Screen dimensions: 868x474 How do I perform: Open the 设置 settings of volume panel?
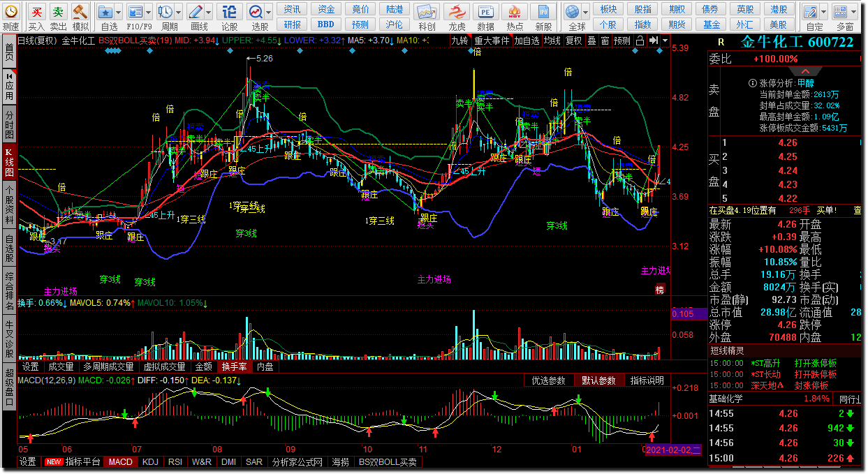[x=30, y=366]
